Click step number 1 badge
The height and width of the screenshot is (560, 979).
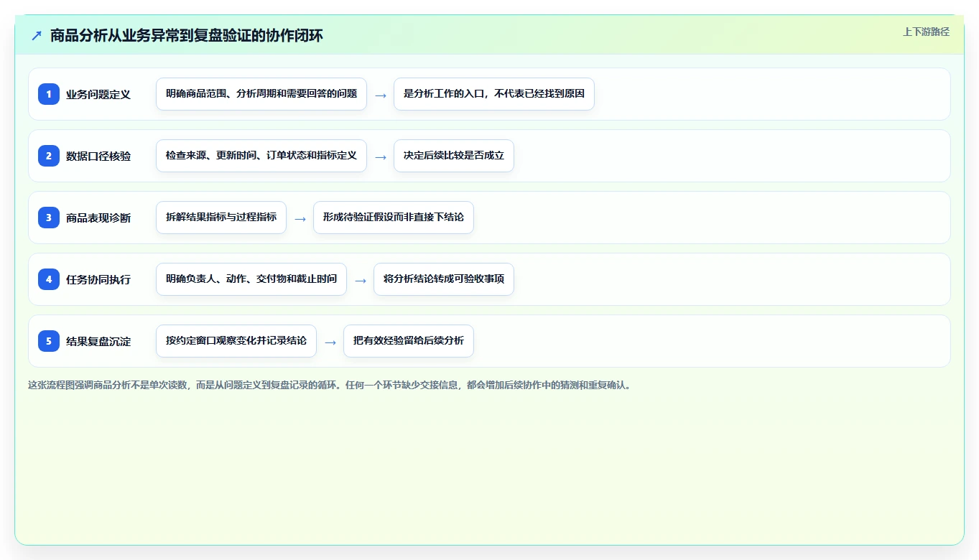pyautogui.click(x=49, y=94)
